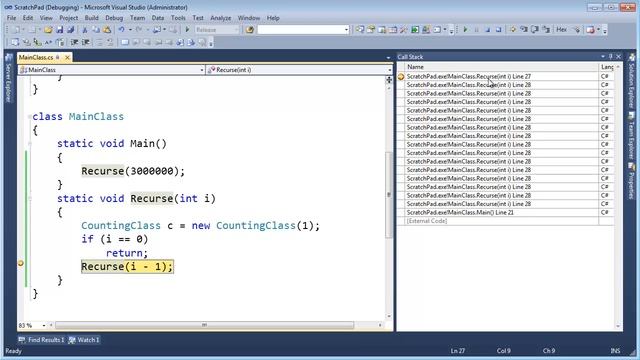640x360 pixels.
Task: Click the Find in Files icon
Action: tap(250, 30)
